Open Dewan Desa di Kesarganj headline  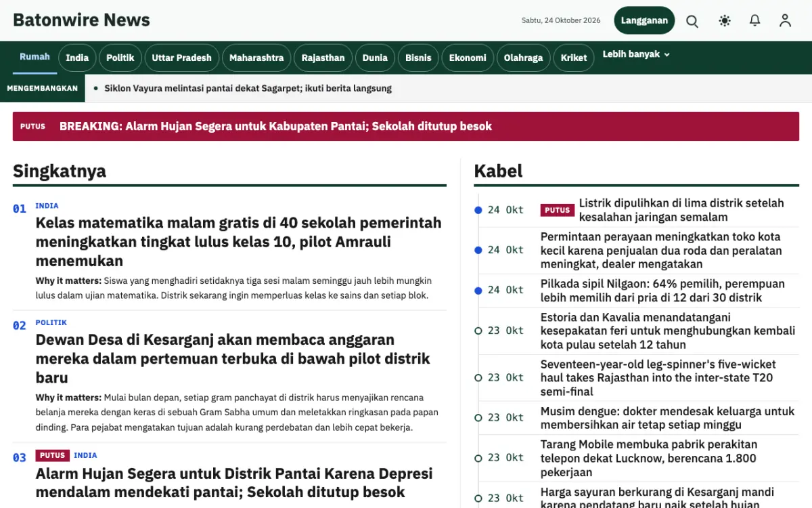(233, 358)
